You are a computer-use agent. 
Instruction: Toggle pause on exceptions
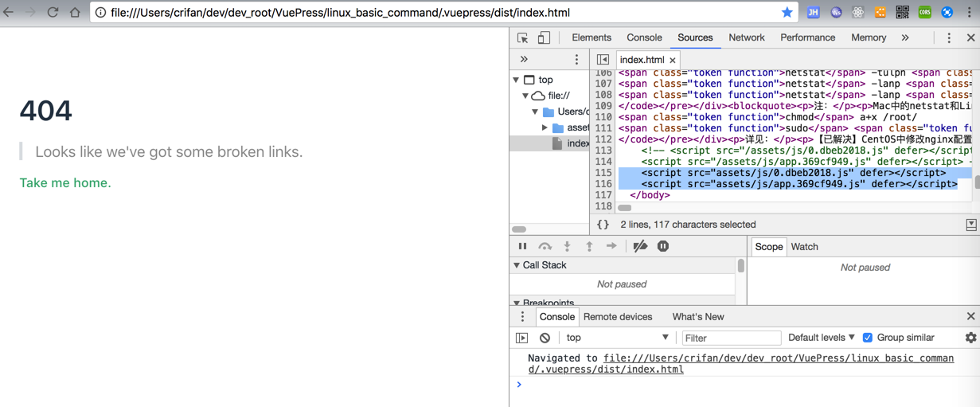click(663, 246)
